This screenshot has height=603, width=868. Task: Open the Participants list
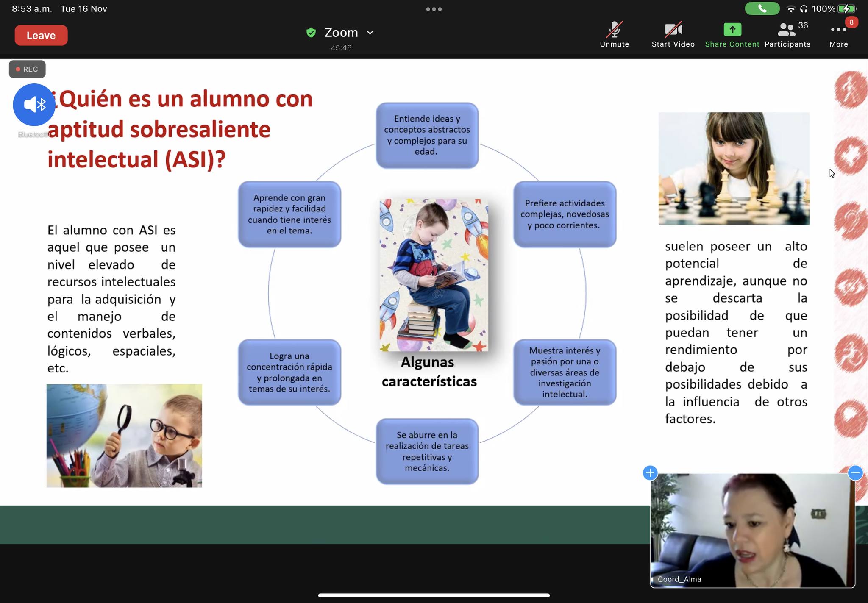(787, 35)
